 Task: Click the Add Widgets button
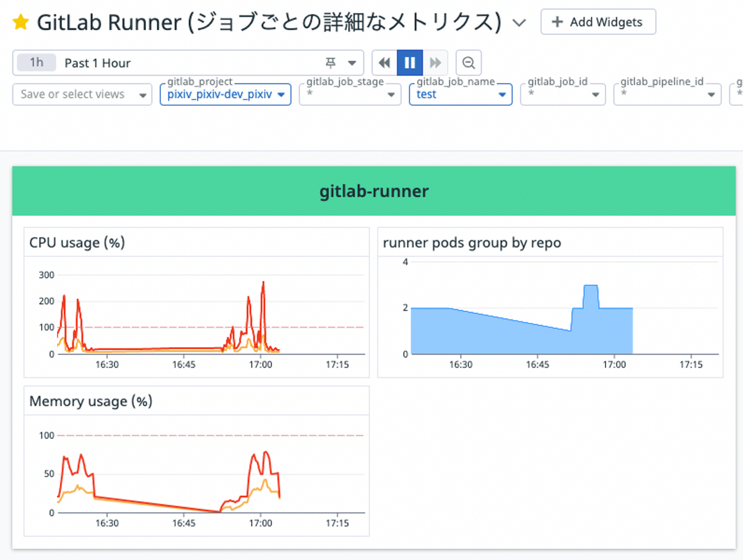tap(598, 22)
